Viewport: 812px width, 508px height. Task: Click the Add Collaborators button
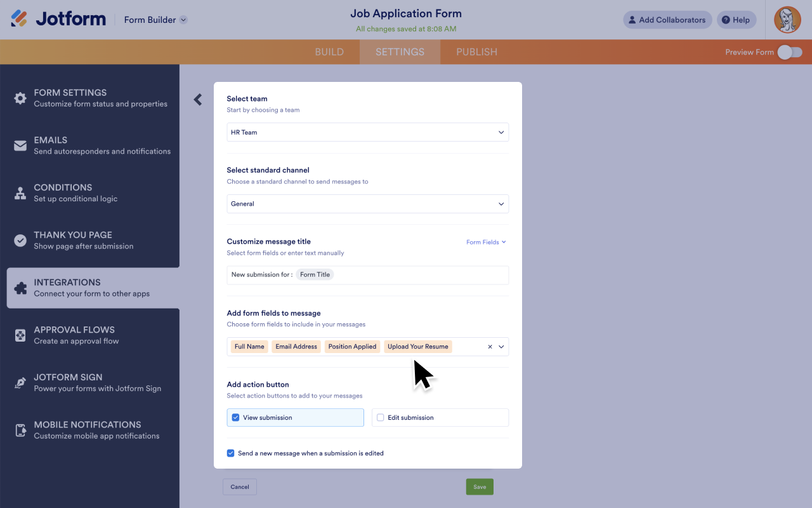click(x=667, y=20)
